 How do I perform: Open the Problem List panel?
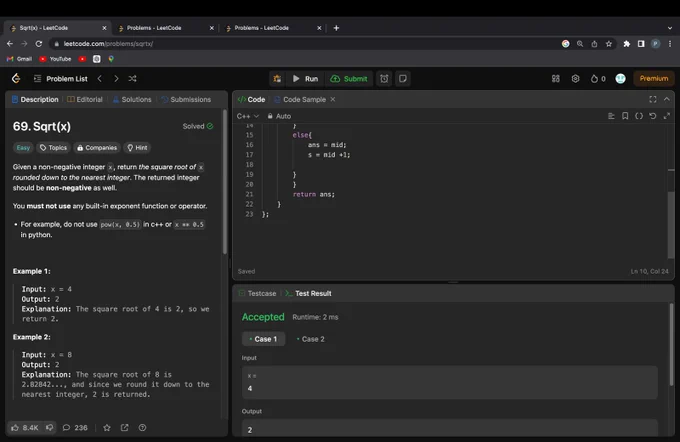pos(61,79)
